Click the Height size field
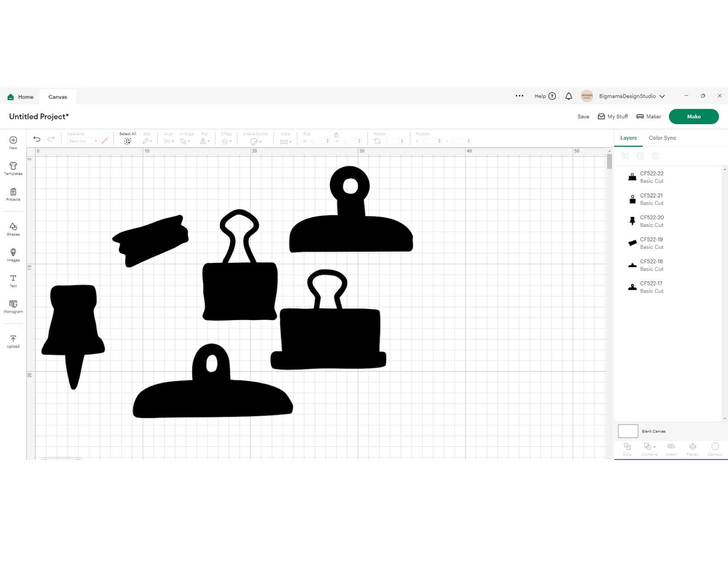Viewport: 728px width, 585px height. click(351, 141)
